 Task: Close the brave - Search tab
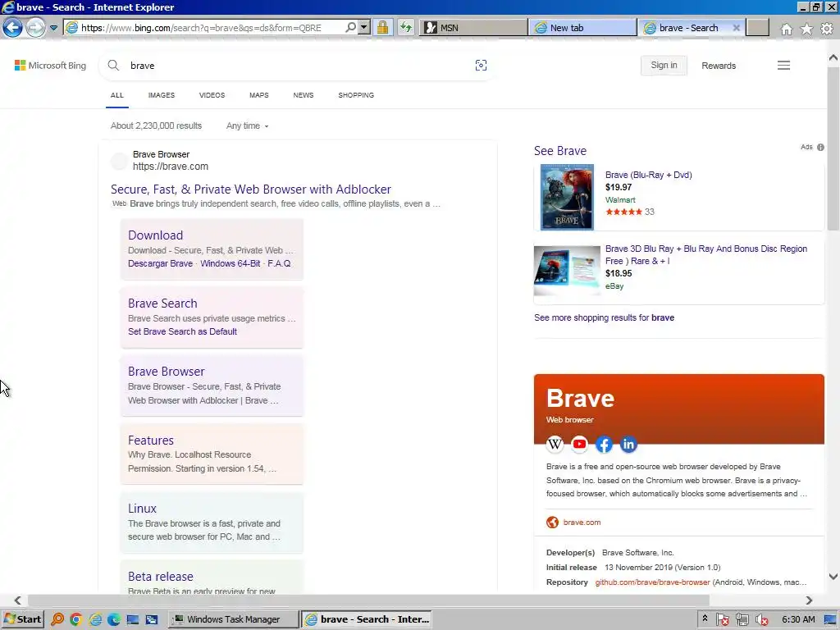point(736,28)
